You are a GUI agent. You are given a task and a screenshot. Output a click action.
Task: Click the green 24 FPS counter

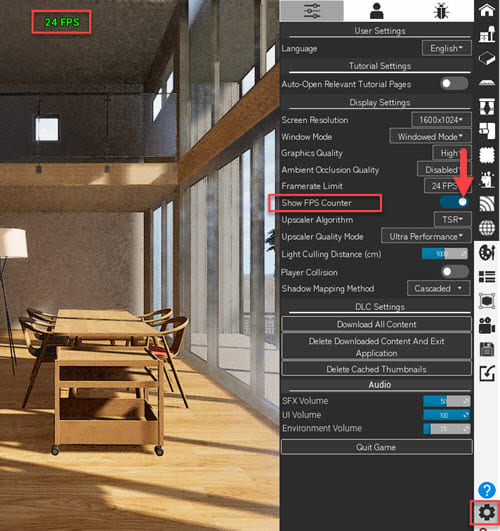(x=62, y=22)
